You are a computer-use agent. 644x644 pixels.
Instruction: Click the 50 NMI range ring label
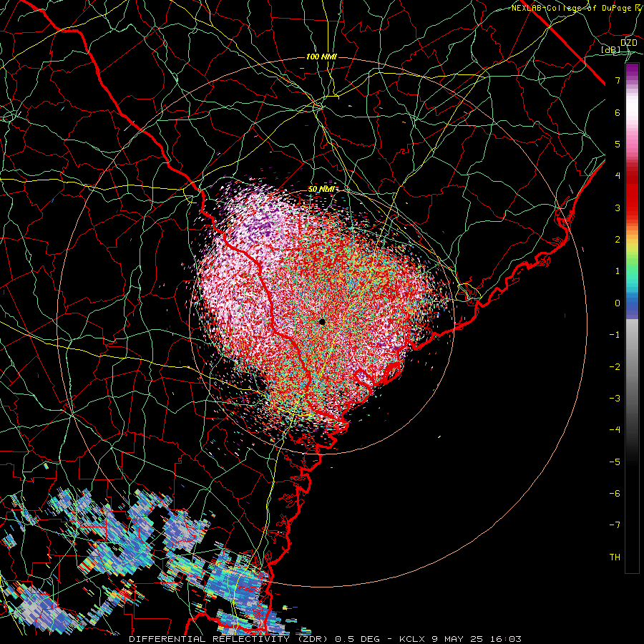coord(321,189)
